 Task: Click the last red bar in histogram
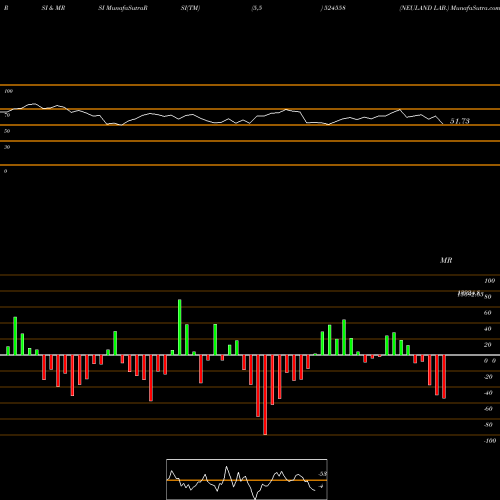pos(444,377)
